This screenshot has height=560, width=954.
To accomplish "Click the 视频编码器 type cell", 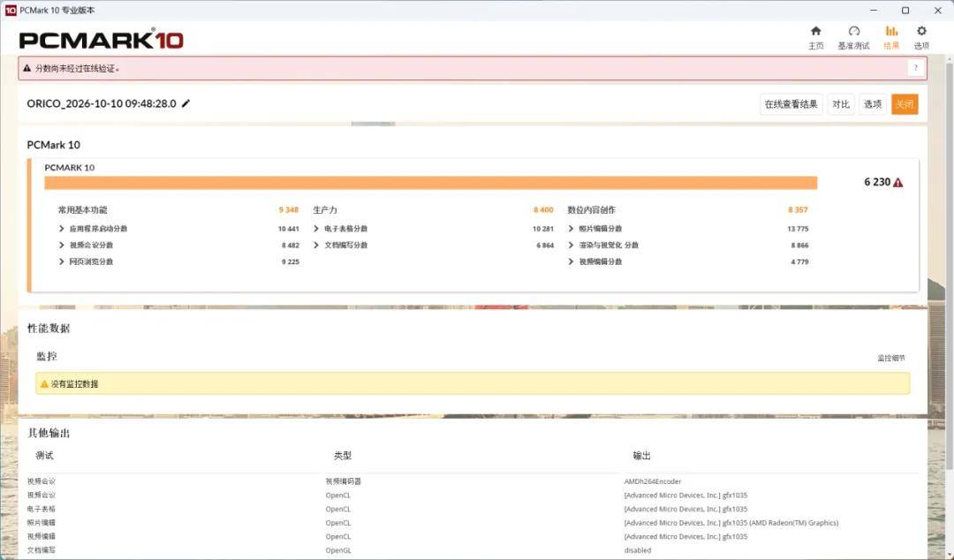I will 343,481.
